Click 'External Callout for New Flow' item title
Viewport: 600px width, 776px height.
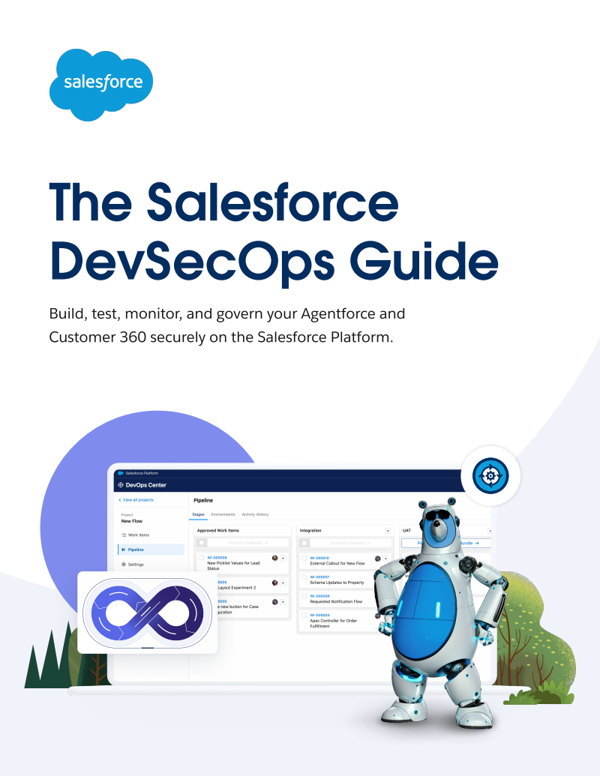pyautogui.click(x=337, y=563)
